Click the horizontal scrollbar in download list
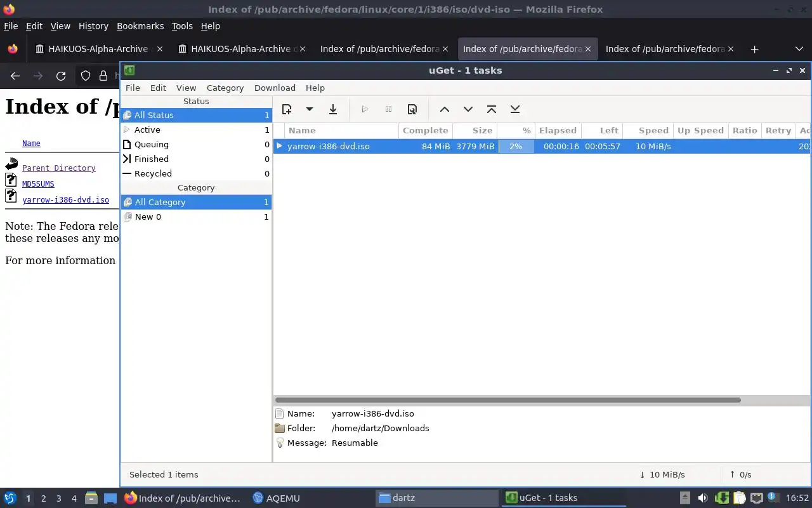Image resolution: width=812 pixels, height=508 pixels. 507,400
